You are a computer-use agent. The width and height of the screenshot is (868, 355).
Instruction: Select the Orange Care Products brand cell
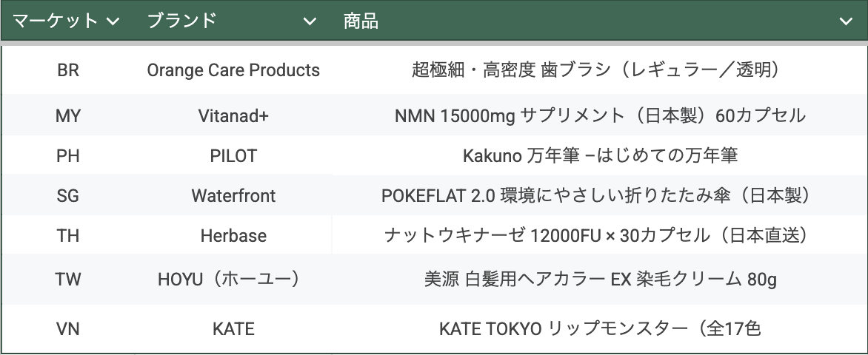(233, 70)
